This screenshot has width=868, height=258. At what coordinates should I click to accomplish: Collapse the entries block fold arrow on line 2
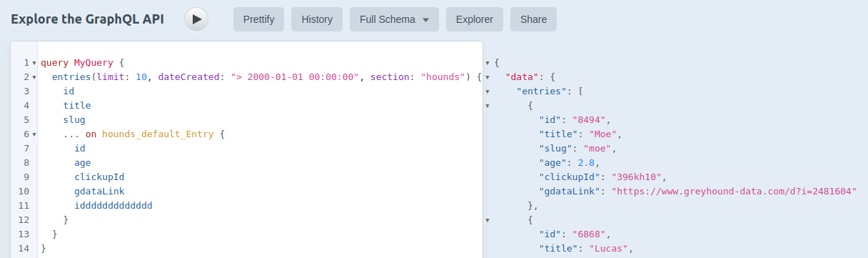pos(34,77)
